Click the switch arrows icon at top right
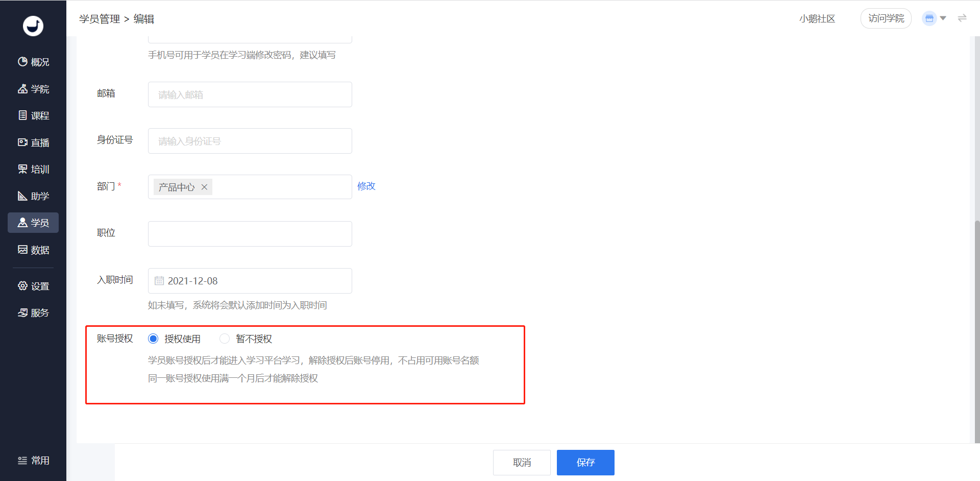This screenshot has height=481, width=980. tap(962, 18)
